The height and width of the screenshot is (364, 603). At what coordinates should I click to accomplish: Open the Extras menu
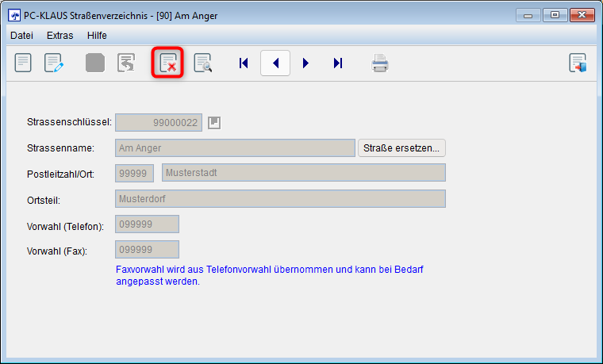[x=60, y=36]
